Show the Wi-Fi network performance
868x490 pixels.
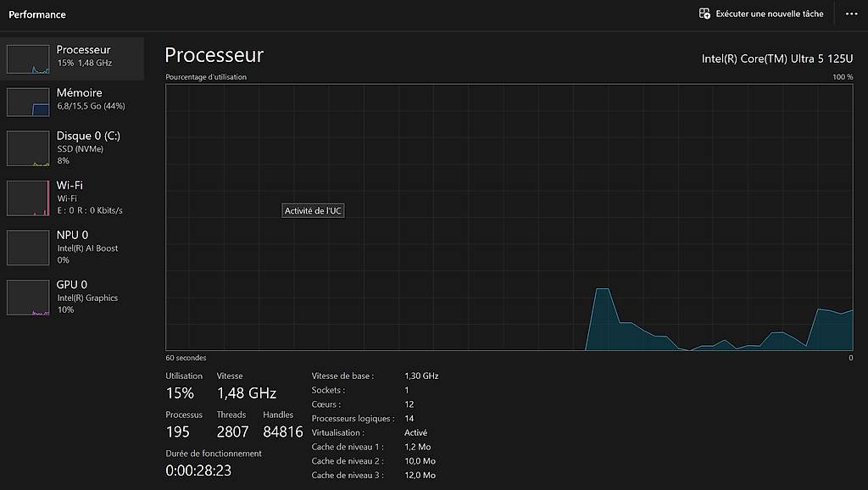[70, 185]
